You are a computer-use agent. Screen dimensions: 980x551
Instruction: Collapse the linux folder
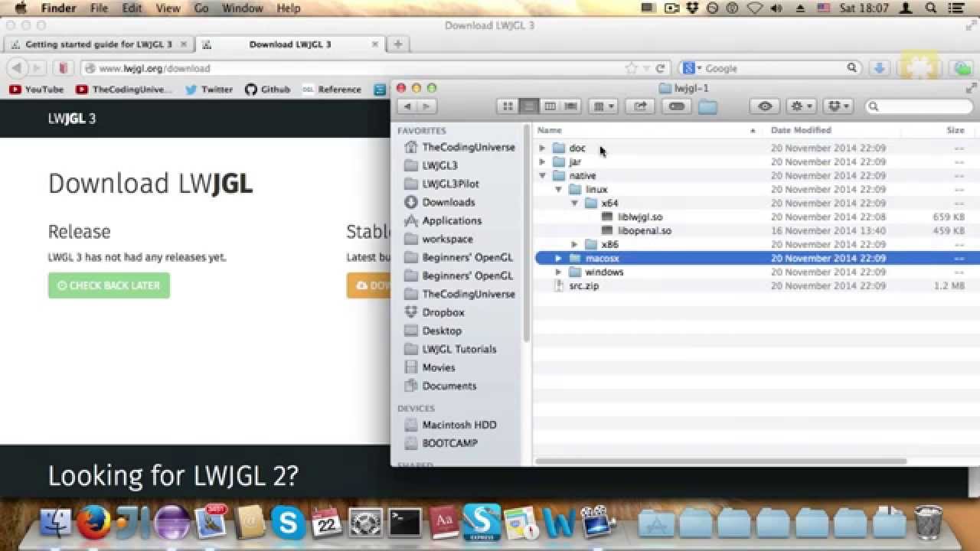(x=558, y=189)
